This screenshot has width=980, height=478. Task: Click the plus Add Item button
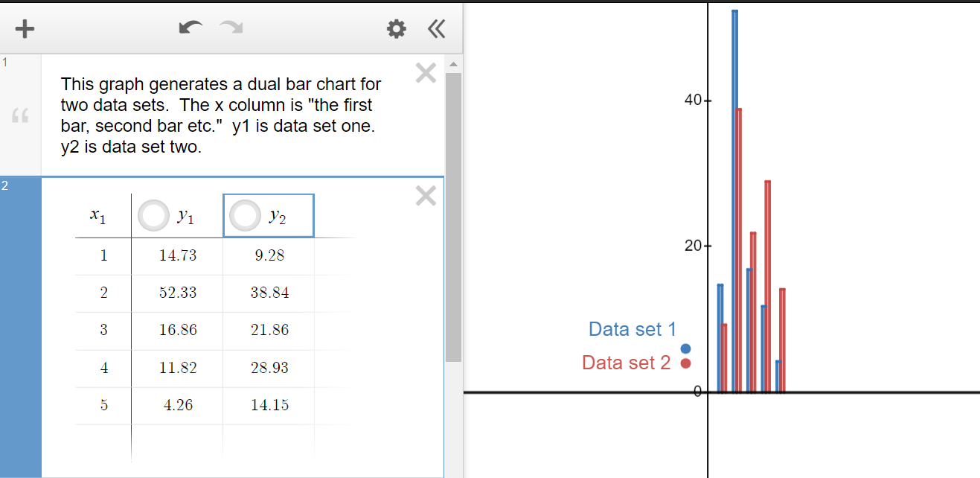point(25,29)
